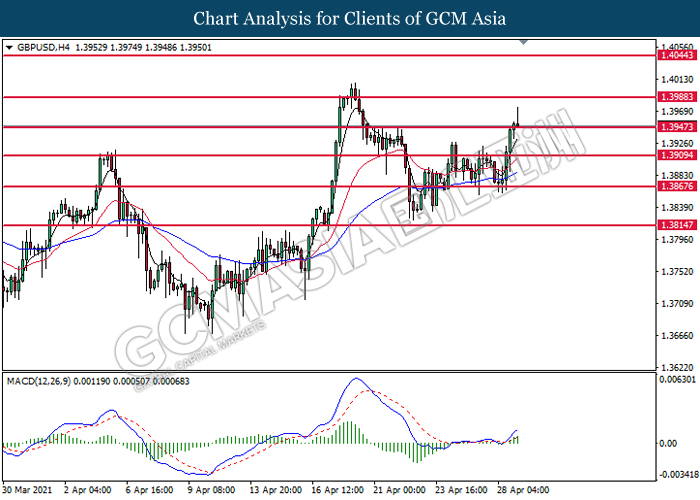The image size is (700, 500).
Task: Click the MACD(12,26,9) indicator label
Action: pyautogui.click(x=38, y=381)
